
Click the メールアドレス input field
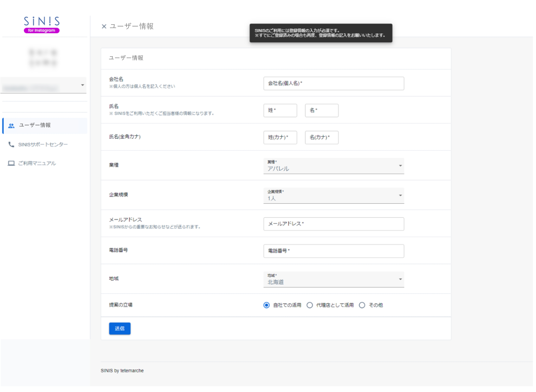(x=333, y=224)
